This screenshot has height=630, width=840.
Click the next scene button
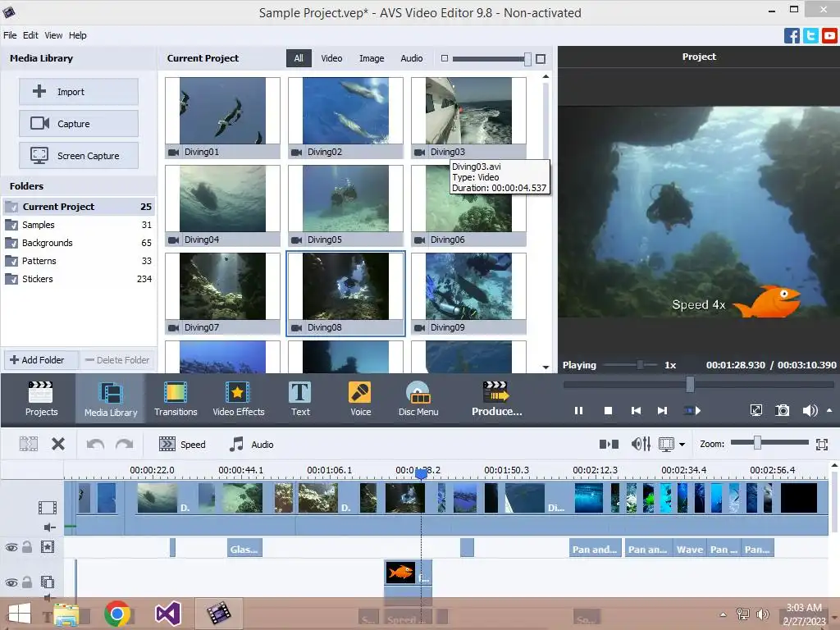(x=692, y=410)
